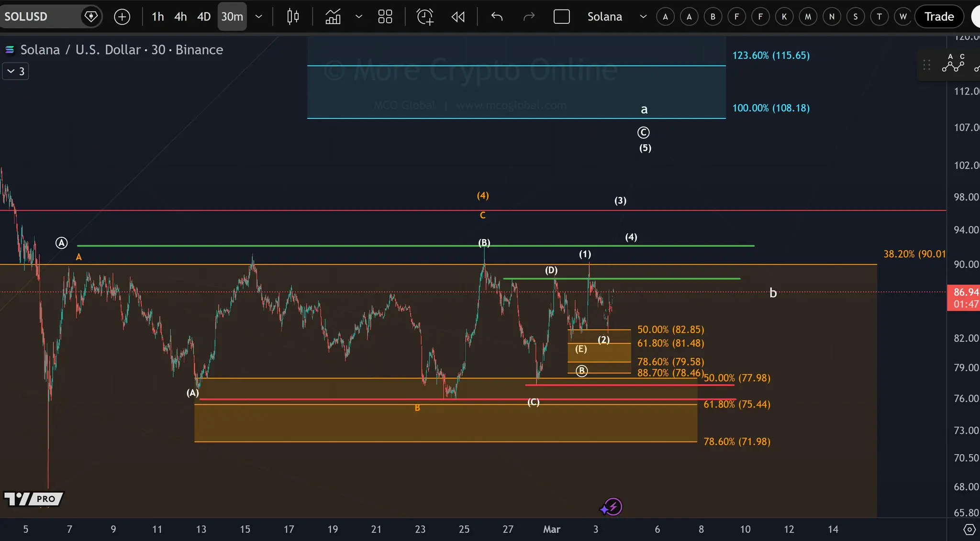Start bar replay with the rewind icon
The height and width of the screenshot is (541, 980).
click(458, 17)
